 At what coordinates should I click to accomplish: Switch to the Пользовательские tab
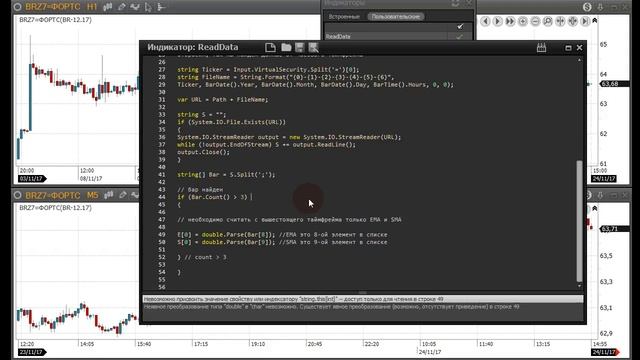[396, 17]
